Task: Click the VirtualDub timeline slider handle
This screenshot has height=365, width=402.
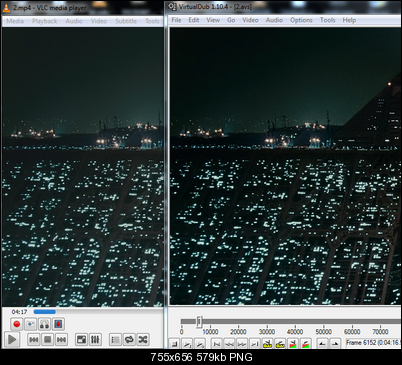Action: [199, 322]
